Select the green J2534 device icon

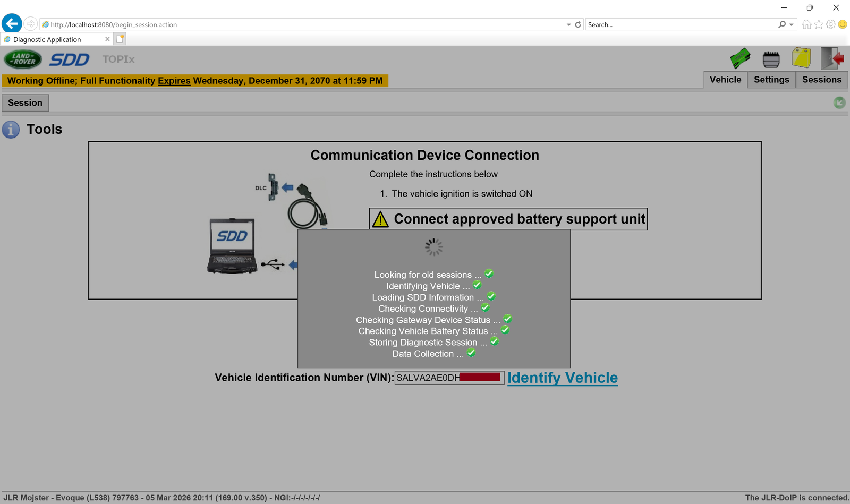tap(741, 58)
